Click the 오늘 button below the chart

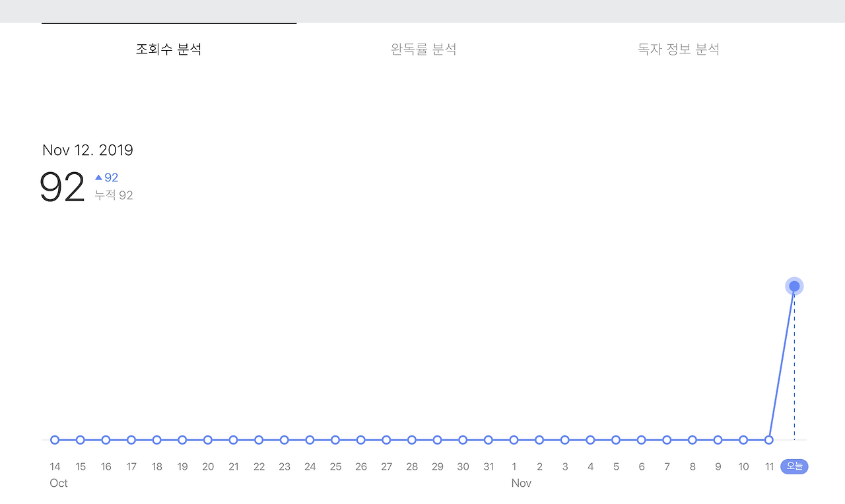coord(794,466)
